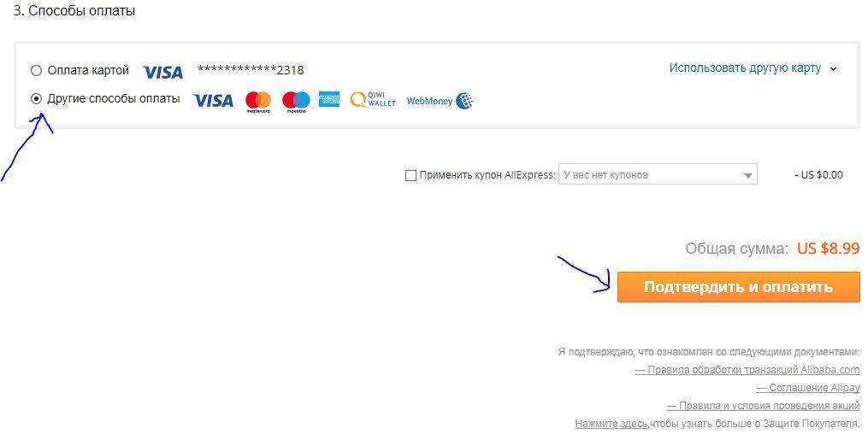
Task: Open the Соглашение Alipay link
Action: pyautogui.click(x=808, y=388)
